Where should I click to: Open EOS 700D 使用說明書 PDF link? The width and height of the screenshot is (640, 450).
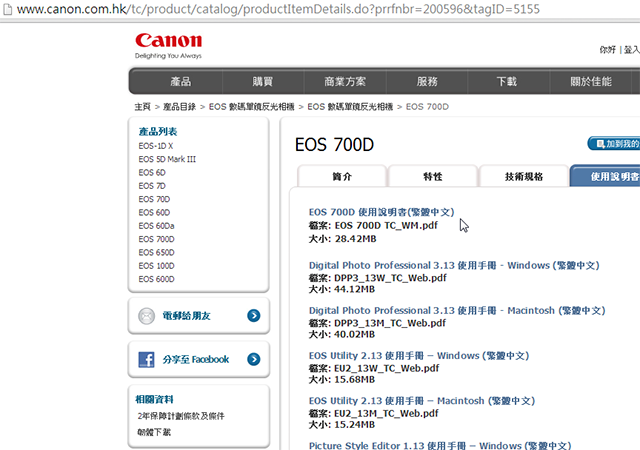[381, 212]
